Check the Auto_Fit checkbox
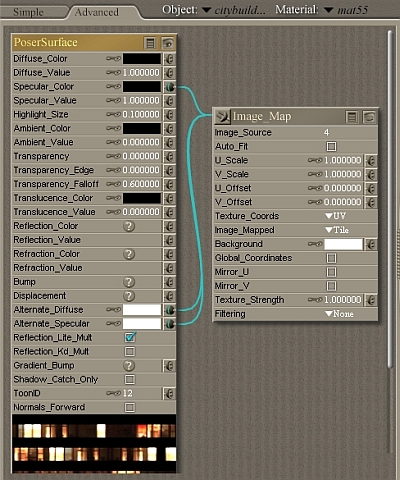Screen dimensions: 400x480 pos(331,147)
